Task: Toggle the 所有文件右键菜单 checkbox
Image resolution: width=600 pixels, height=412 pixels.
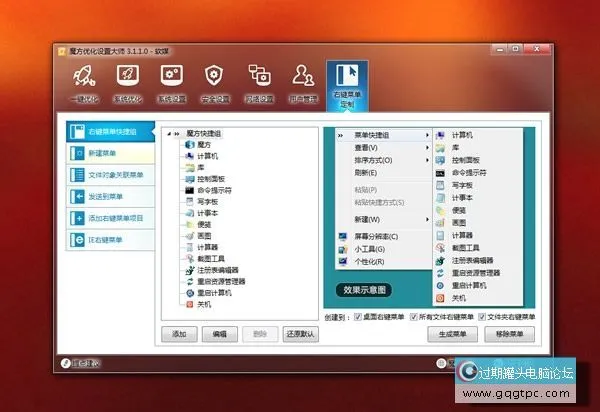Action: click(414, 317)
